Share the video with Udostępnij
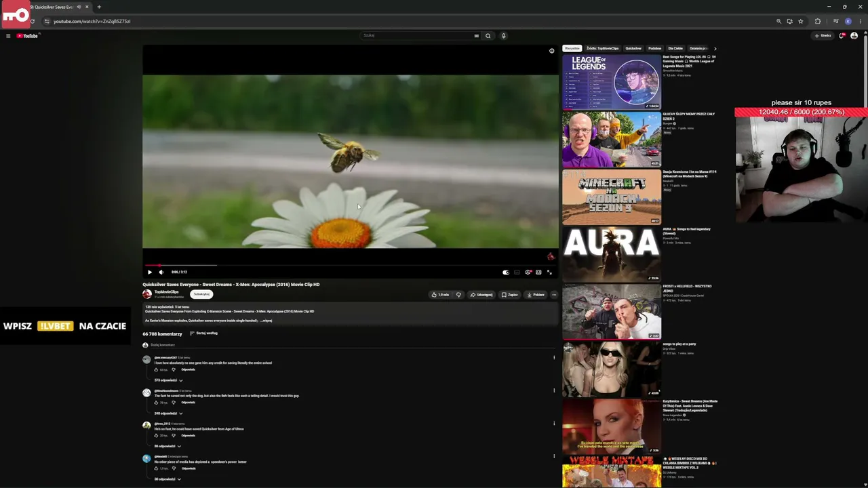 click(481, 295)
